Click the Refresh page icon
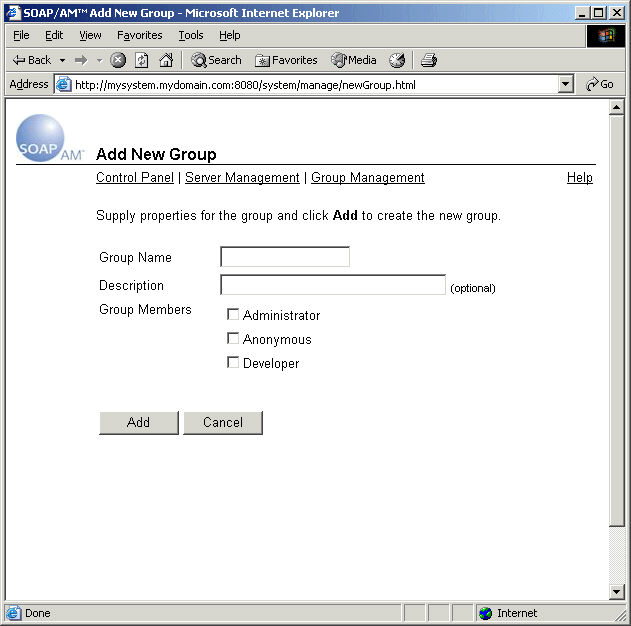This screenshot has width=631, height=626. click(142, 60)
